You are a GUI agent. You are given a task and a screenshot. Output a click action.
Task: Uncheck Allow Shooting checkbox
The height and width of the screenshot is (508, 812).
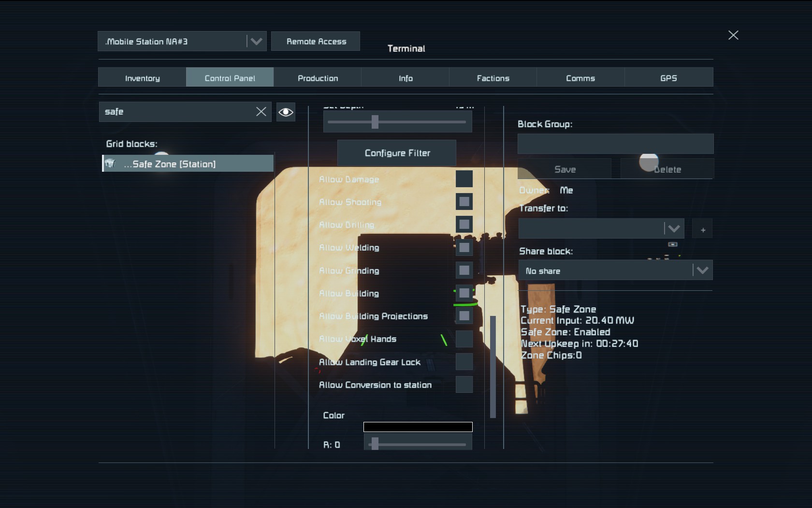(x=464, y=201)
